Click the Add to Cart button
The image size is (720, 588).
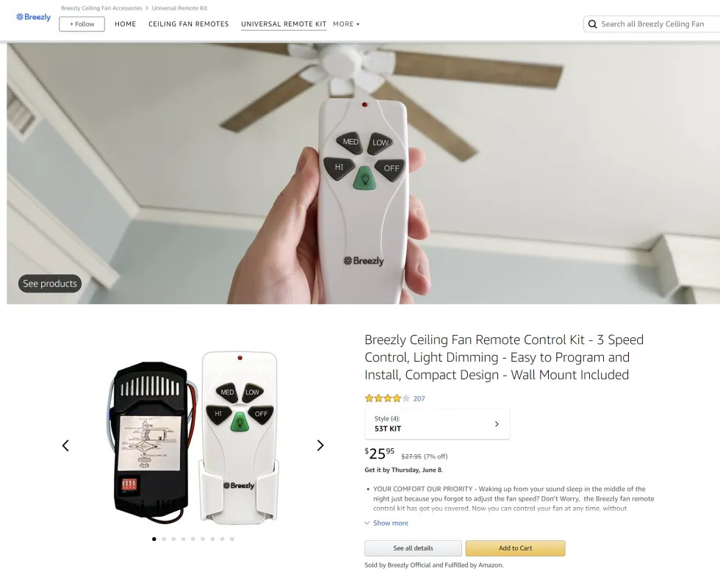pos(515,548)
